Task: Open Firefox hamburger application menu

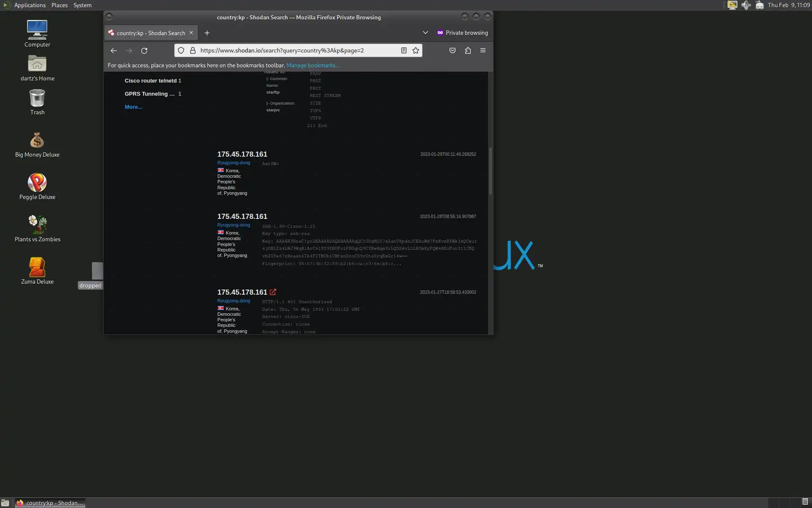Action: pos(483,50)
